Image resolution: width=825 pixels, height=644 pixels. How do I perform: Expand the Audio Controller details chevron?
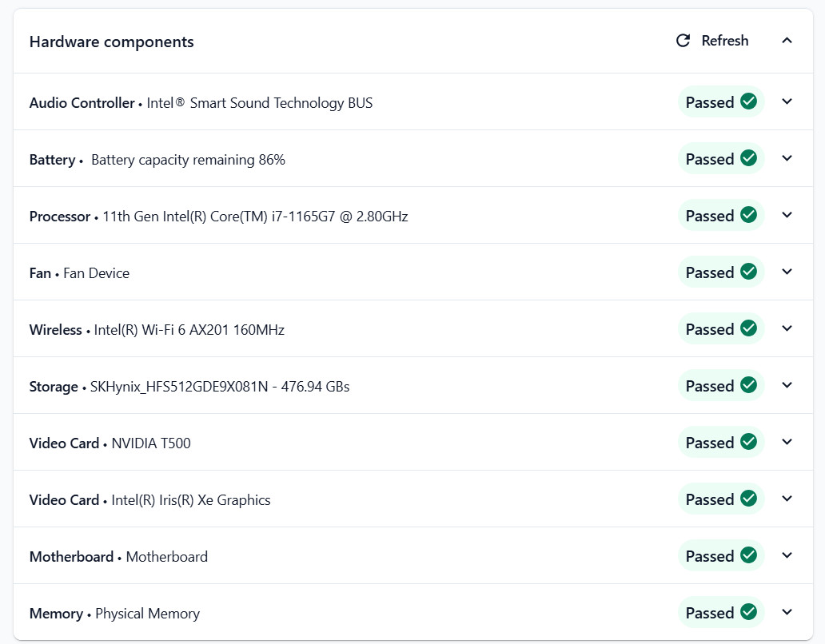point(787,101)
